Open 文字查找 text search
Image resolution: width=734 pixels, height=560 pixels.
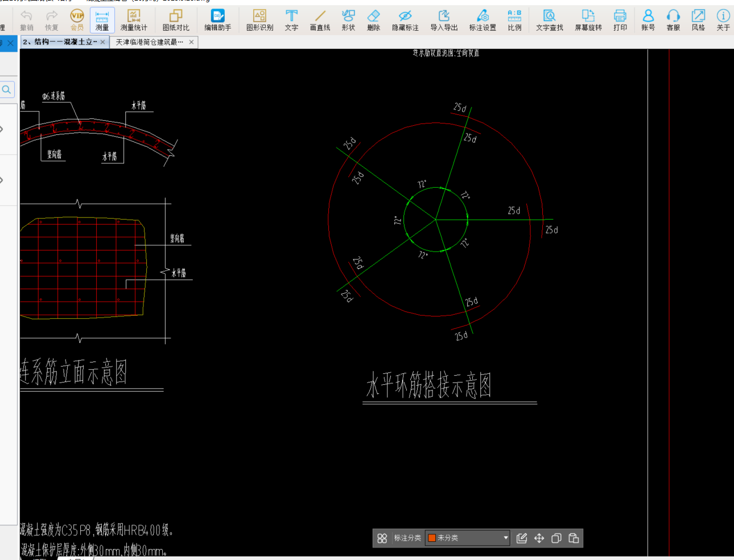549,20
